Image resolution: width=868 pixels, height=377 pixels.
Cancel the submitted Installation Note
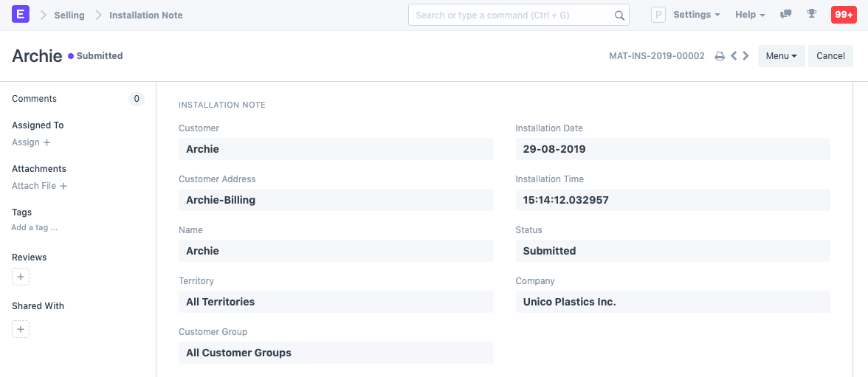830,56
